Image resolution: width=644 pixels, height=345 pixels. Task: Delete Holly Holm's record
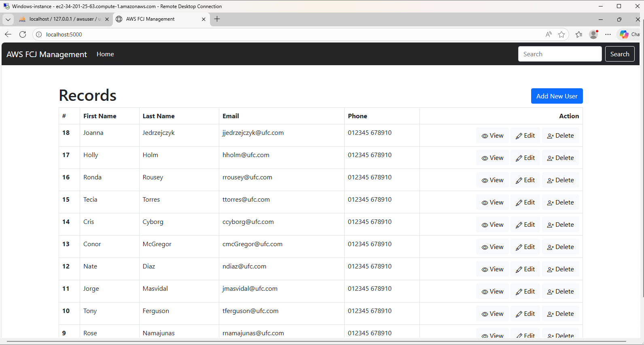[x=560, y=158]
